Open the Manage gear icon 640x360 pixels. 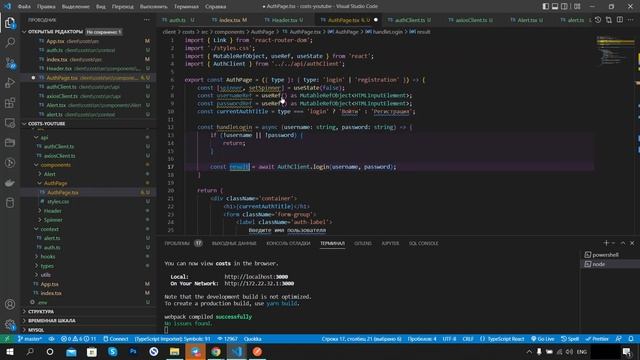pos(10,324)
